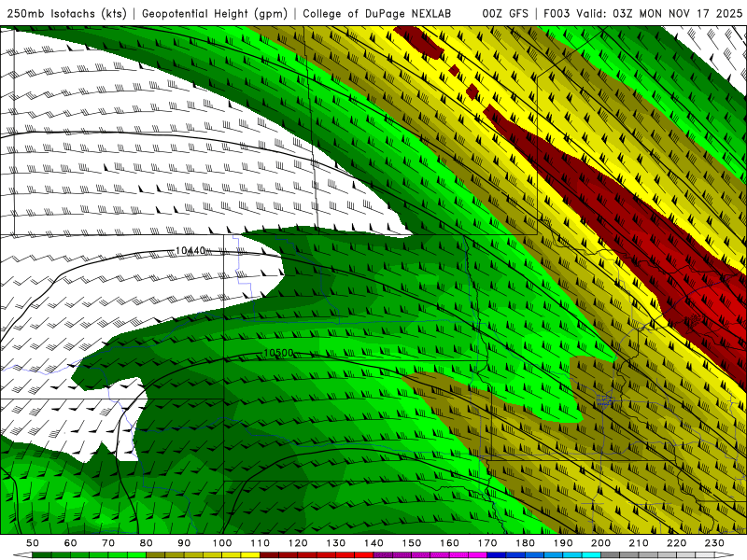Click the dark maroon swatch right after the 110 mark
747x560 pixels.
[269, 555]
